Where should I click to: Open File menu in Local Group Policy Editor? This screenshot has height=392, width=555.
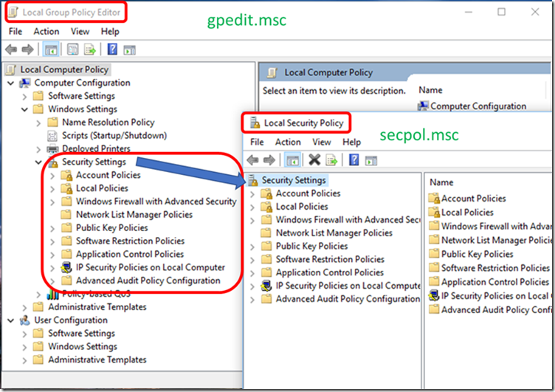(x=15, y=32)
